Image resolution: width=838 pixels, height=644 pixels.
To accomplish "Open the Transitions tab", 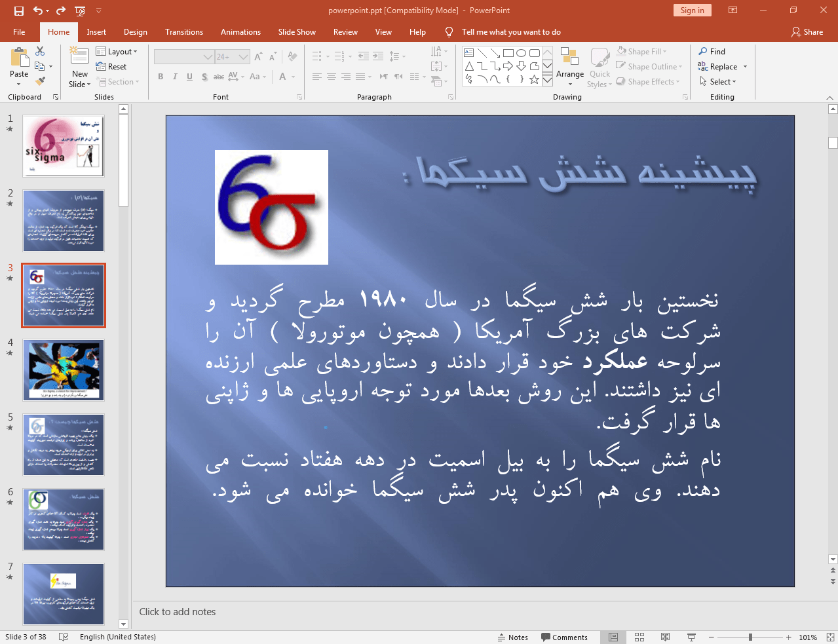I will pyautogui.click(x=184, y=32).
